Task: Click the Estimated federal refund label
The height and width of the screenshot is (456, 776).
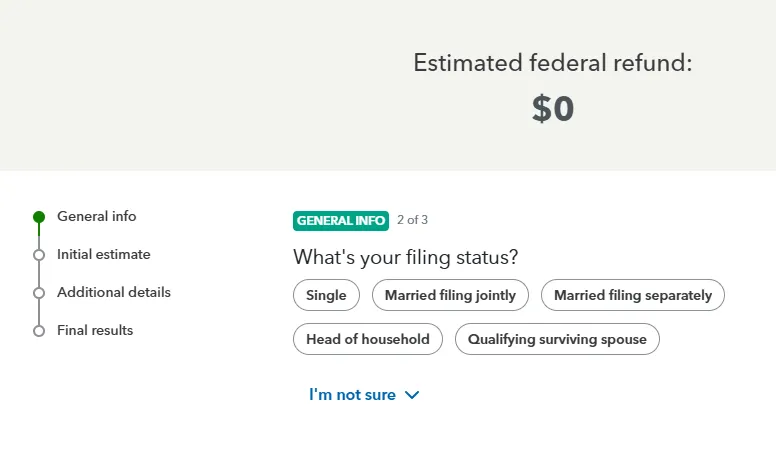Action: 552,63
